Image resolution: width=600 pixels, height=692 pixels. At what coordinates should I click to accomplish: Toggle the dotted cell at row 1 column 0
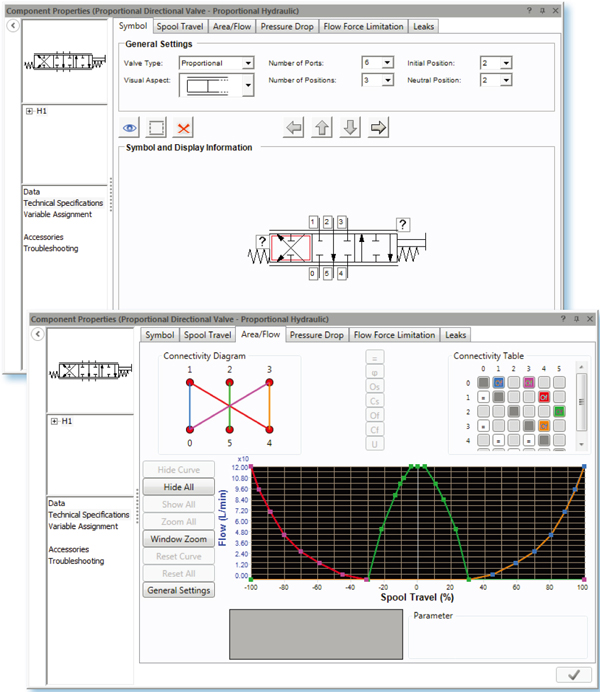coord(484,397)
